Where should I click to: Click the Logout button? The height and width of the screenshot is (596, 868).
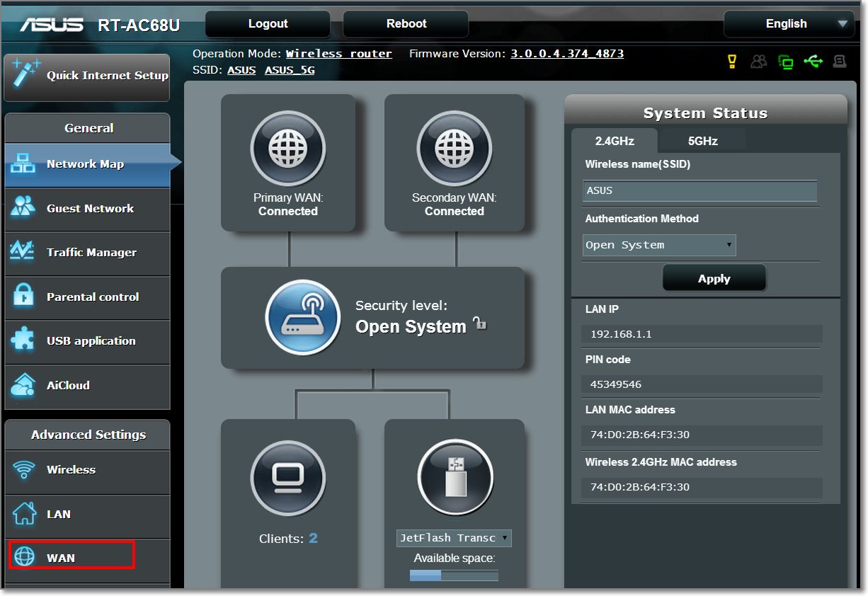[x=268, y=24]
